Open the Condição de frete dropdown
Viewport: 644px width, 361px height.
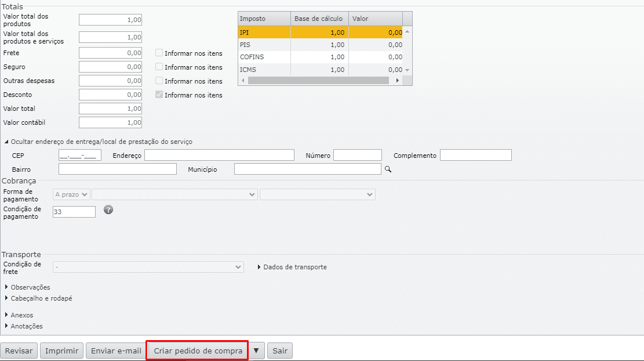(x=148, y=267)
